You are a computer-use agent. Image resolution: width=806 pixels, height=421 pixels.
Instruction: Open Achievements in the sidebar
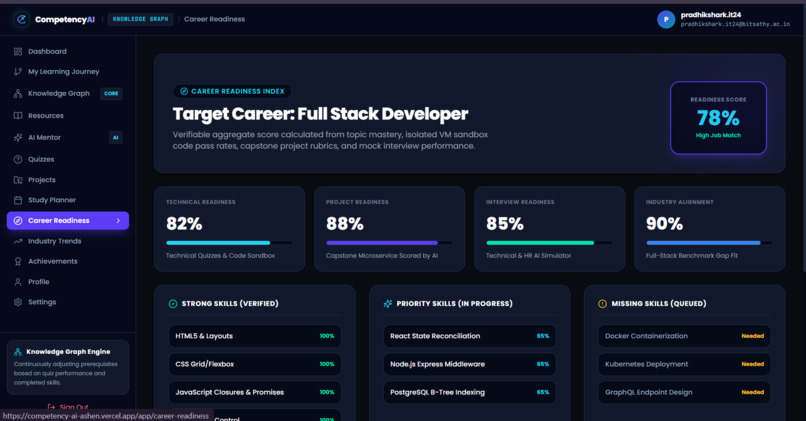(x=68, y=261)
